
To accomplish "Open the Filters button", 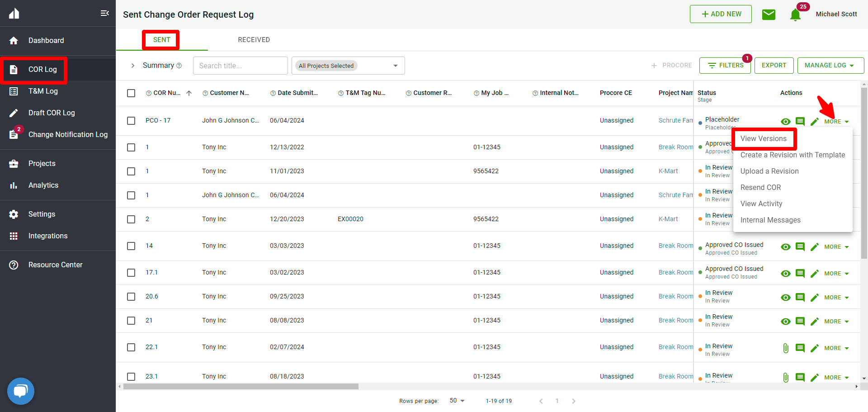I will click(725, 66).
